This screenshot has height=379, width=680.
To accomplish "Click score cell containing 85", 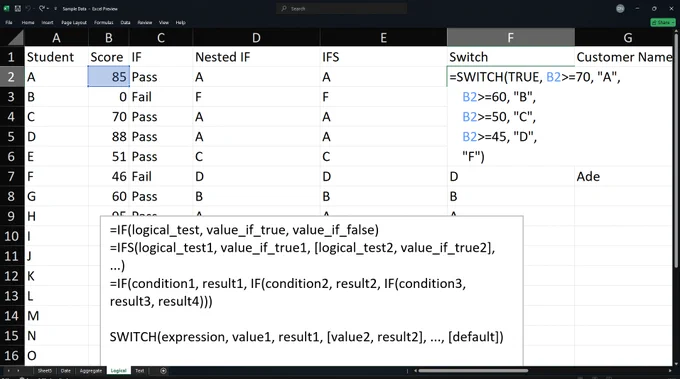I will click(109, 77).
